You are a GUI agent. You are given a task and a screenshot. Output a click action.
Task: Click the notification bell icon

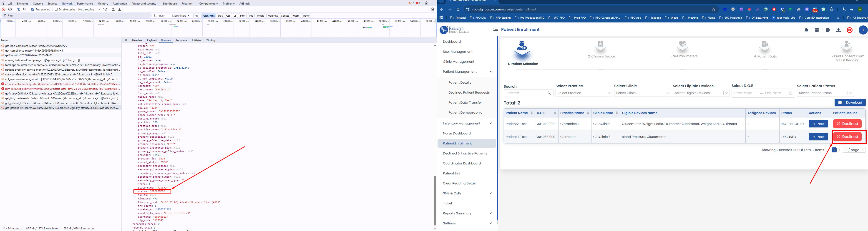click(806, 30)
